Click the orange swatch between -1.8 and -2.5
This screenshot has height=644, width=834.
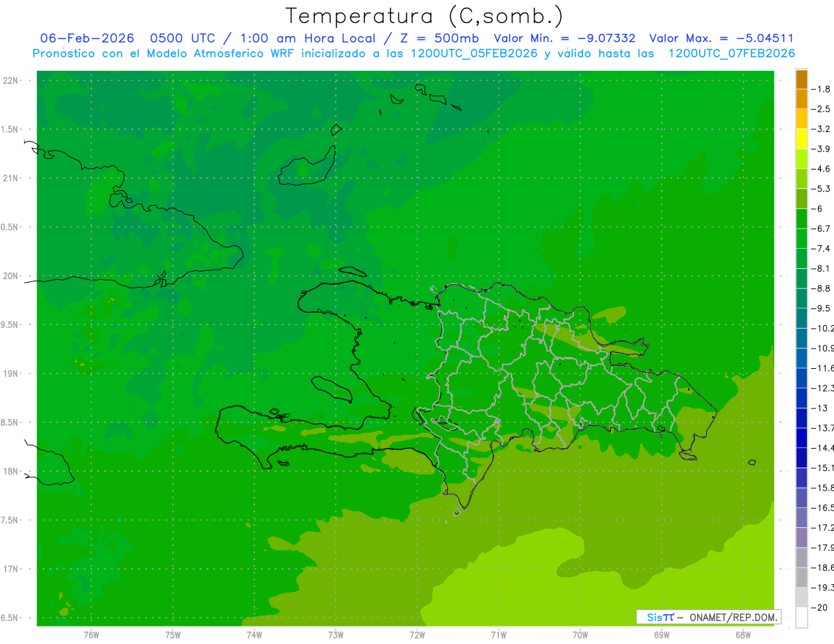801,99
